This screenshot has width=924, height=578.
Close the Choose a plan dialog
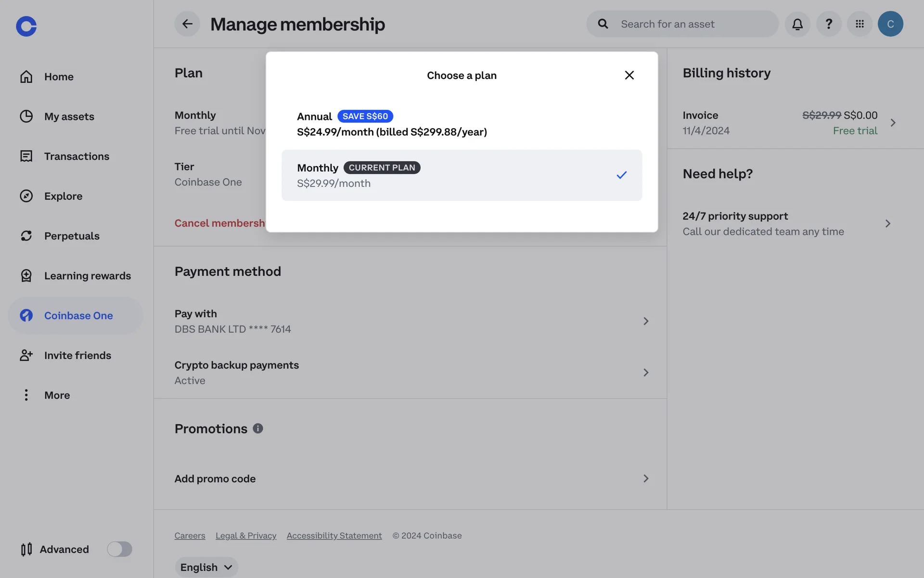point(629,75)
